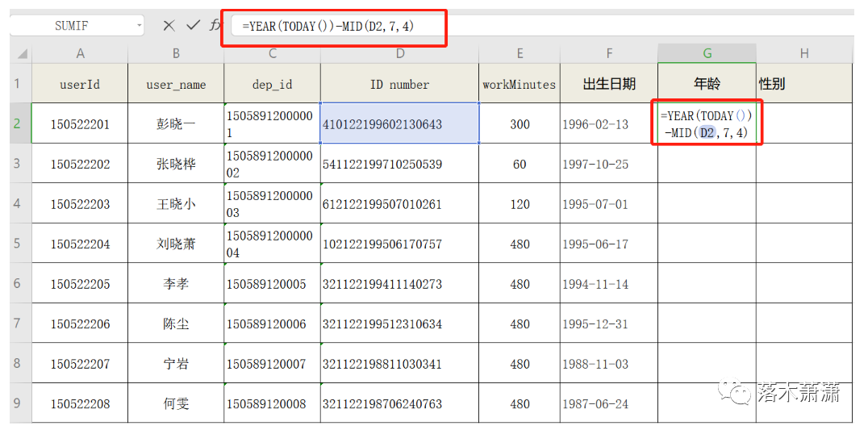The width and height of the screenshot is (868, 430).
Task: Select cell with name 张晓桦
Action: coord(176,163)
